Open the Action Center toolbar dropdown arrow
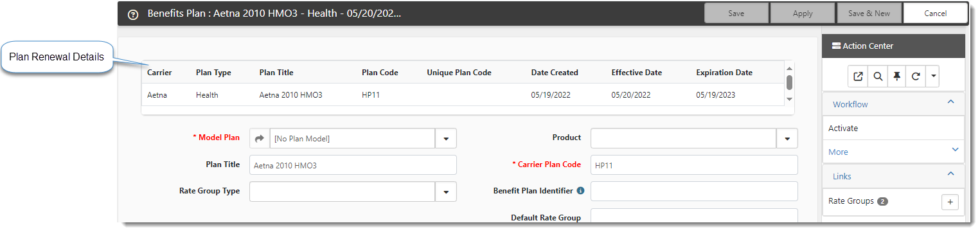Image resolution: width=980 pixels, height=232 pixels. pyautogui.click(x=933, y=76)
